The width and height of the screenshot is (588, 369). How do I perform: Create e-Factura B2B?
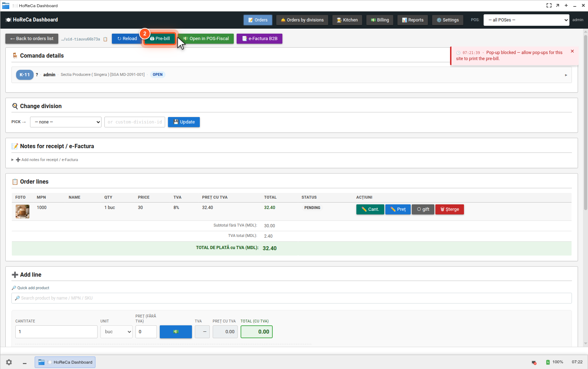(260, 39)
